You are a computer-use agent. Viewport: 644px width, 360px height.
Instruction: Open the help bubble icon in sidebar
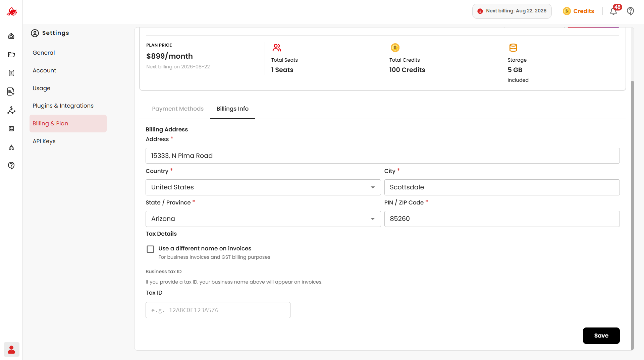[11, 166]
